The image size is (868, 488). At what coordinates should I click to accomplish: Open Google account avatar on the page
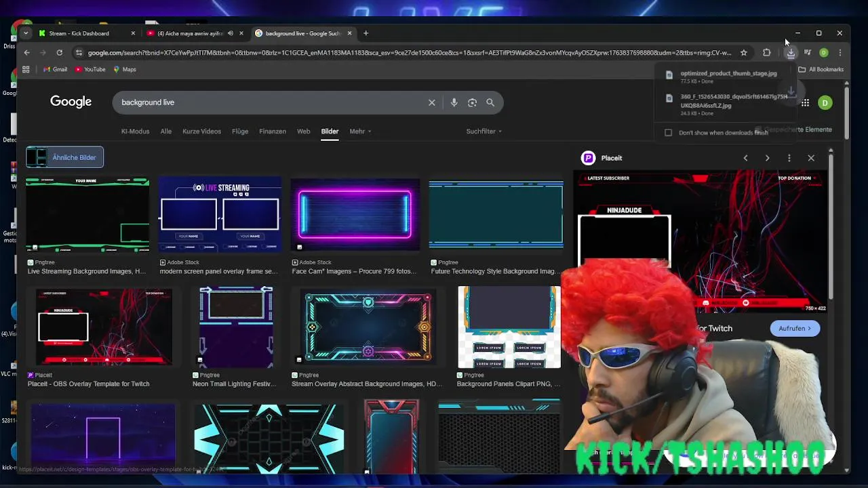coord(825,102)
